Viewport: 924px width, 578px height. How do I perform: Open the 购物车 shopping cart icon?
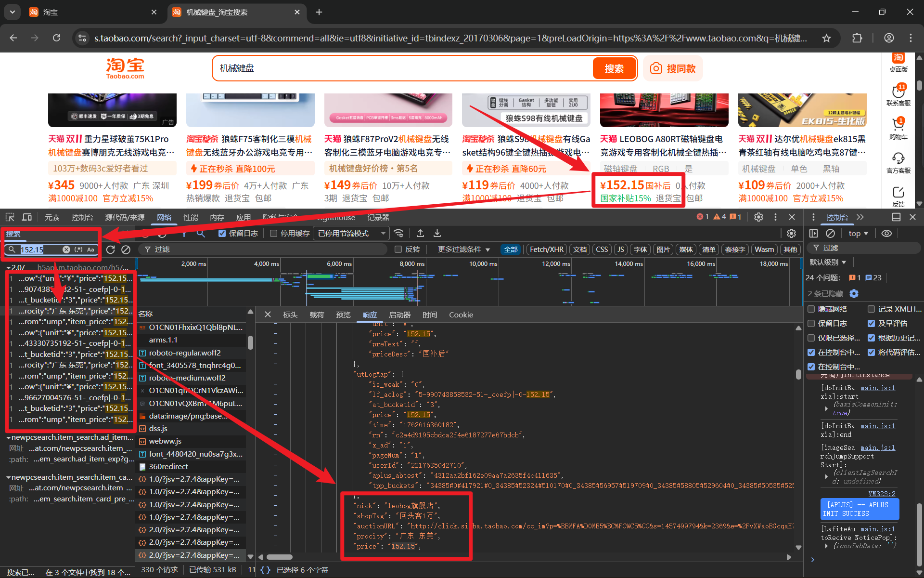[x=898, y=129]
